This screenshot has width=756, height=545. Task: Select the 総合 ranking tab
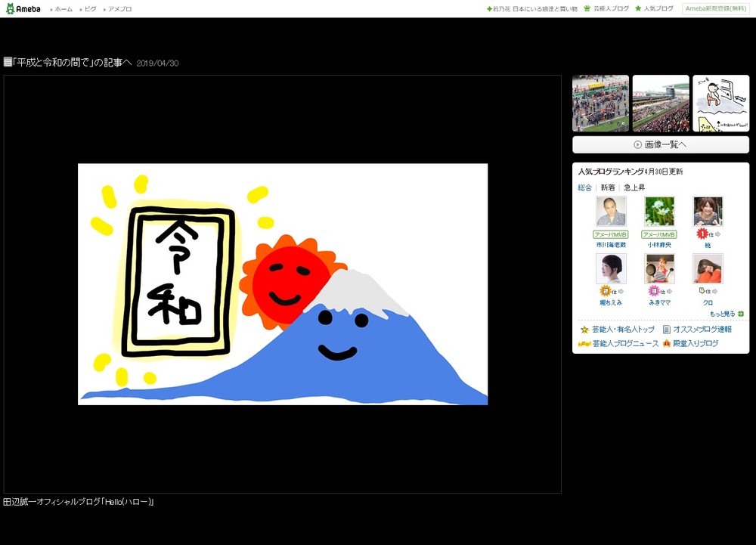tap(584, 187)
